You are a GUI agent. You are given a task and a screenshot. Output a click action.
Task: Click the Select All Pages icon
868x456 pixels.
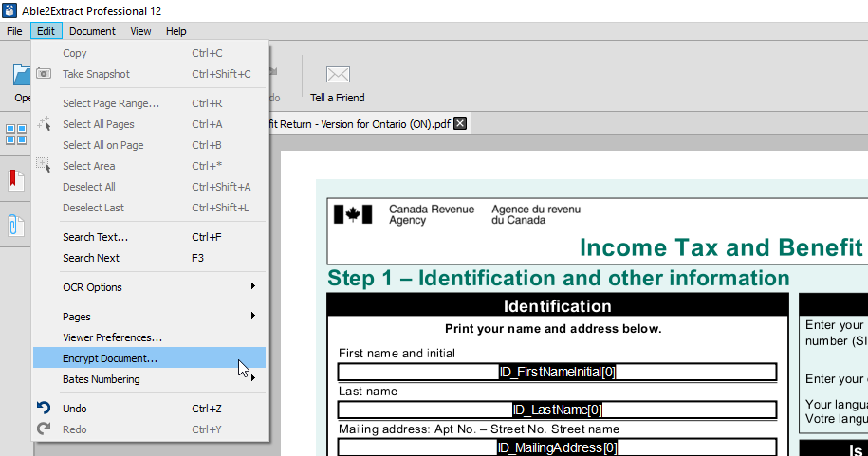tap(44, 123)
